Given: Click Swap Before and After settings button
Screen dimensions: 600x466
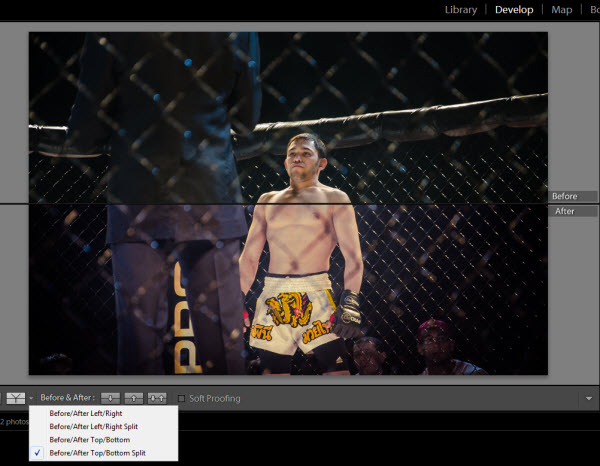Looking at the screenshot, I should 157,398.
